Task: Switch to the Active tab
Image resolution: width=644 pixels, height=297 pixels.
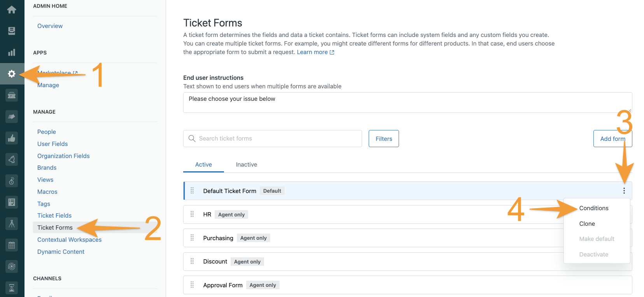Action: 203,165
